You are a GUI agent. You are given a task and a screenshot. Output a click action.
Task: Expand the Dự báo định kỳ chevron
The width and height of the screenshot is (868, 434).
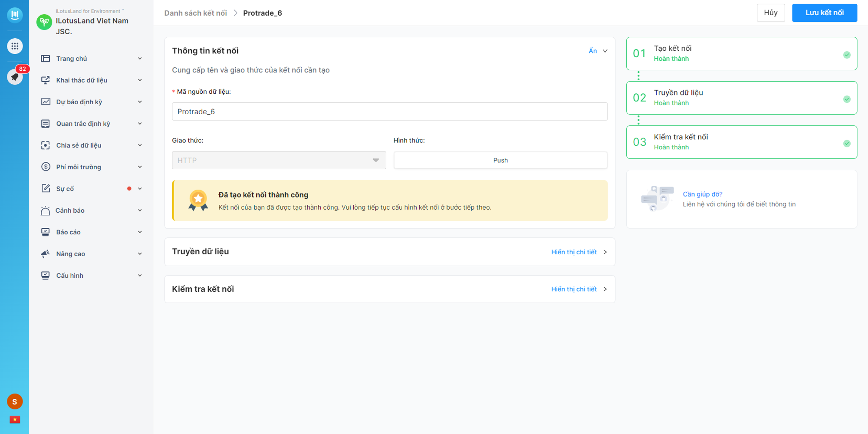(x=140, y=102)
